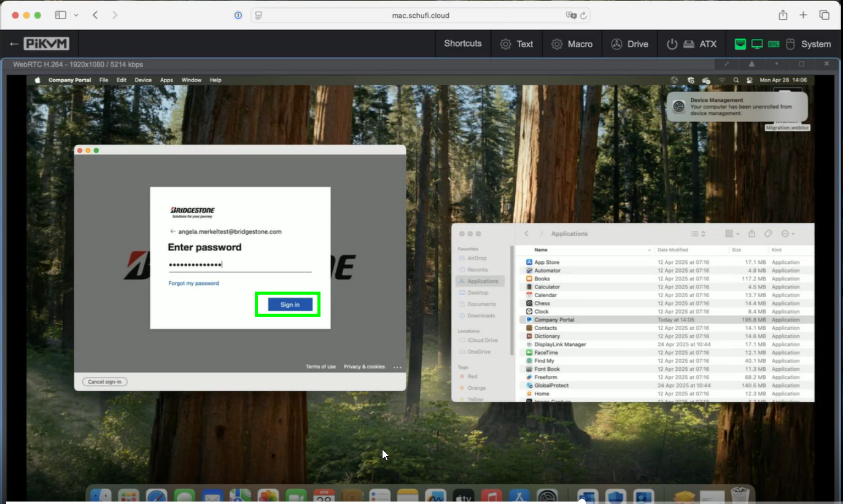
Task: Select Company Portal row in Applications list
Action: (x=666, y=320)
